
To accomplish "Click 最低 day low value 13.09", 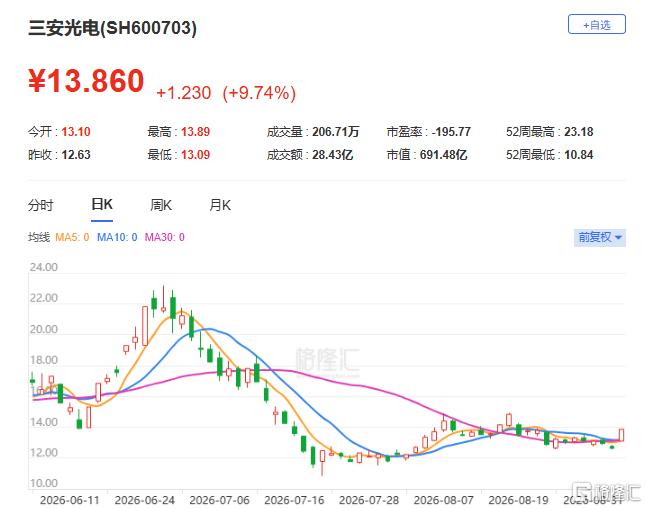I will tap(196, 155).
